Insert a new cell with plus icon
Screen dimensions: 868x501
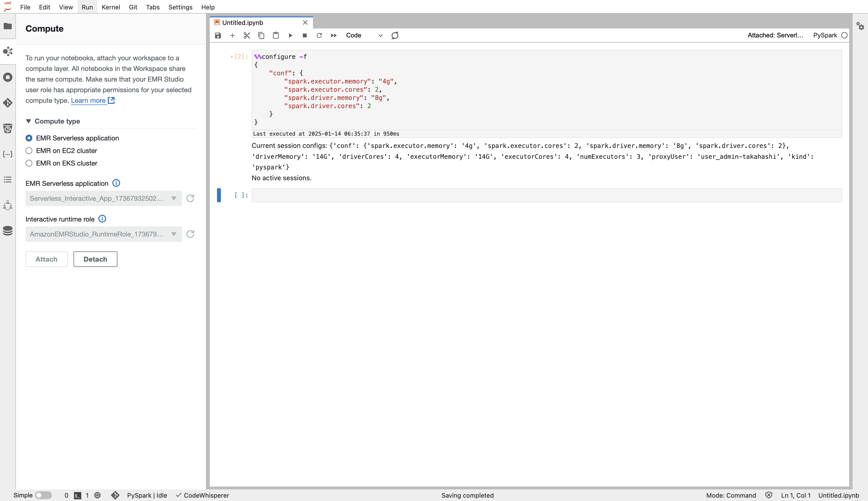(x=232, y=35)
